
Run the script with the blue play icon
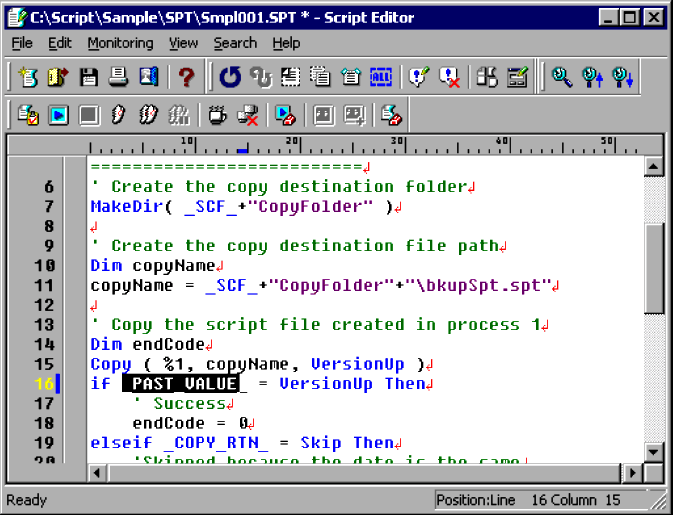(x=58, y=115)
